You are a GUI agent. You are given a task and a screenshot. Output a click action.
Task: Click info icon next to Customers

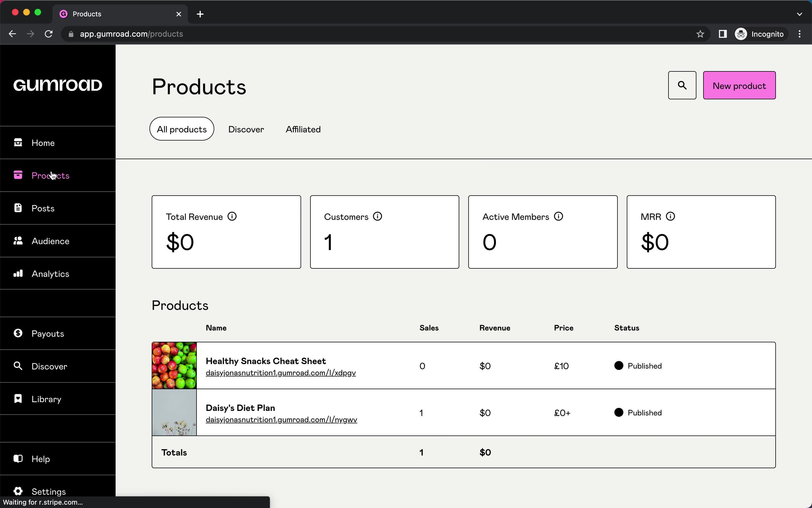[378, 216]
